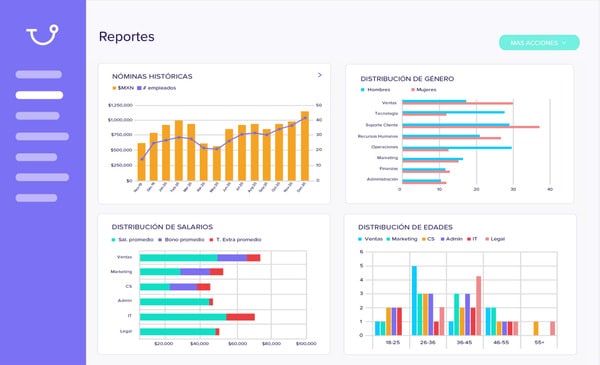Click the 26-36 age group label
Image resolution: width=600 pixels, height=365 pixels.
427,342
